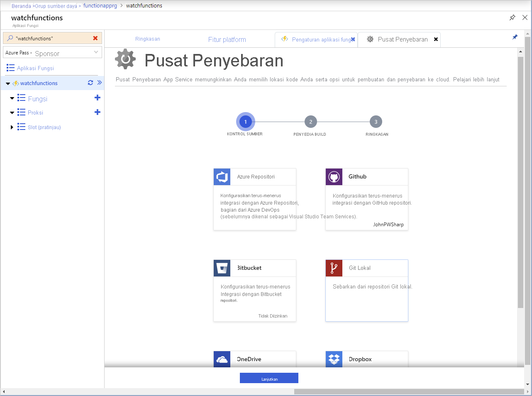Click the OneDrive cloud icon
This screenshot has height=396, width=532.
[x=222, y=359]
